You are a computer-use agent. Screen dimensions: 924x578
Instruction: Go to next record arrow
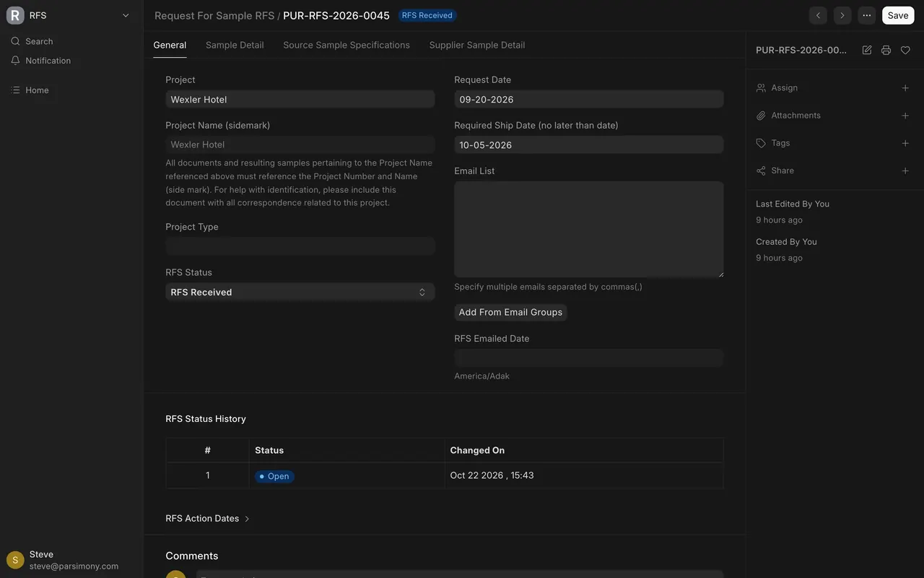pyautogui.click(x=842, y=15)
